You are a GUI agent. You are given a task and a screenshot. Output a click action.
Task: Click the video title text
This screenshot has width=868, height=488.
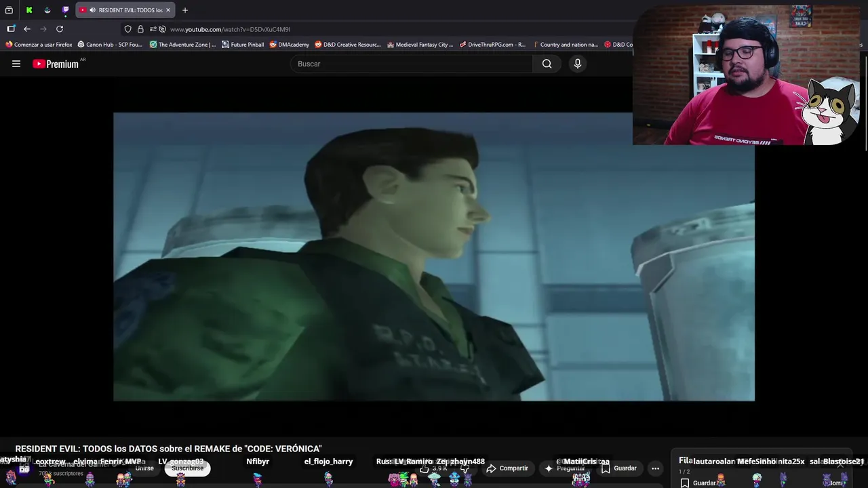pyautogui.click(x=168, y=449)
